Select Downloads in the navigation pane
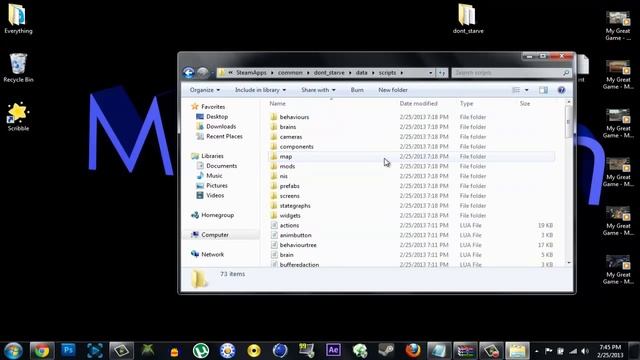Image resolution: width=640 pixels, height=360 pixels. tap(216, 127)
